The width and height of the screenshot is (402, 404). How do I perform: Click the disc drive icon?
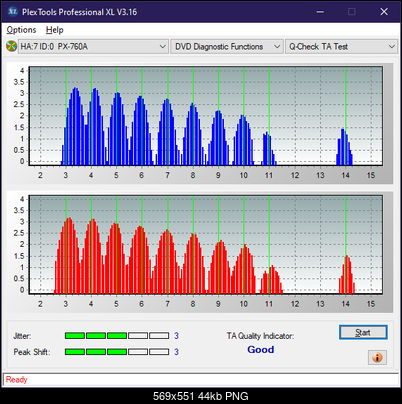(11, 46)
